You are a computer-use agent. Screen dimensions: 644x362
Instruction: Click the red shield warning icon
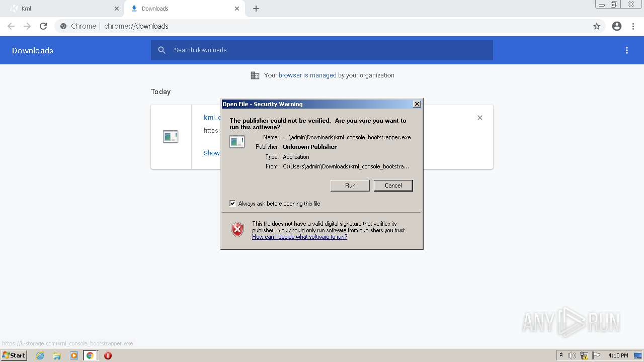click(x=237, y=230)
